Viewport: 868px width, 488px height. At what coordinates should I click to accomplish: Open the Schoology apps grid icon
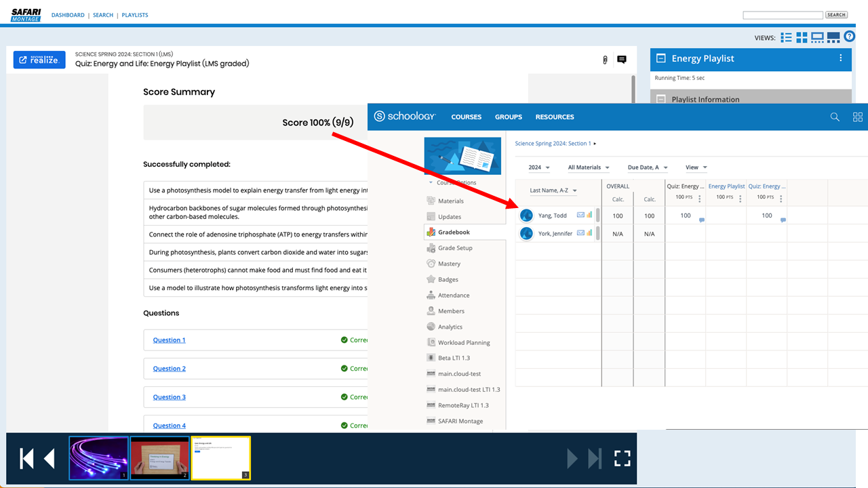858,117
